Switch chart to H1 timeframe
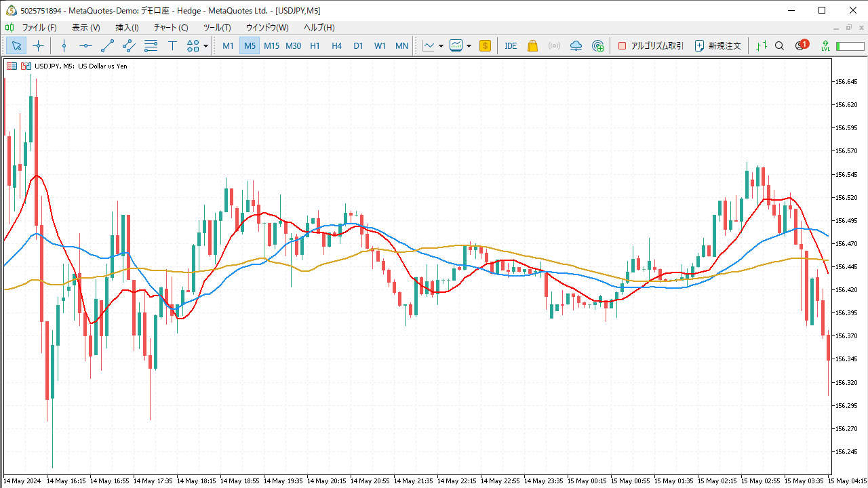The height and width of the screenshot is (488, 868). point(315,45)
